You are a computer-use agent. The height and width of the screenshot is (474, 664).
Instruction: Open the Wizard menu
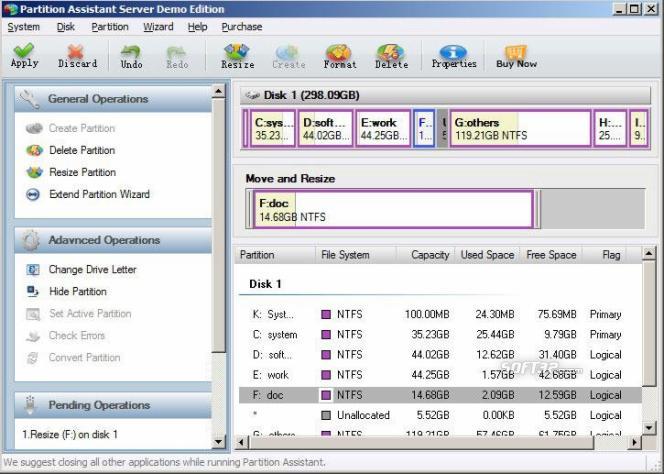[x=158, y=27]
